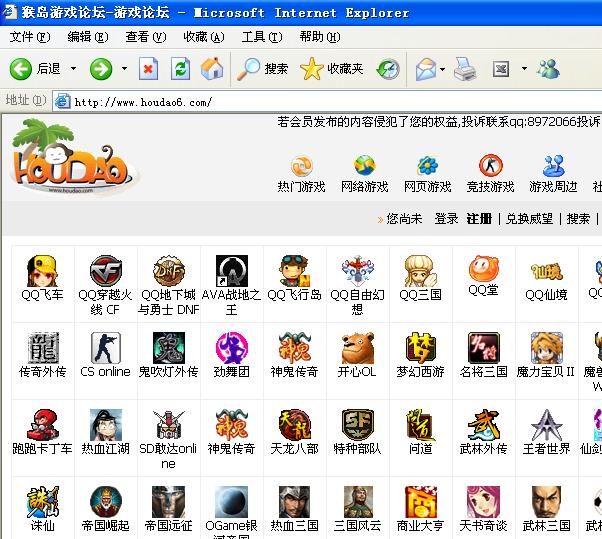Open QQ堂 game icon
This screenshot has height=539, width=602.
click(x=483, y=268)
